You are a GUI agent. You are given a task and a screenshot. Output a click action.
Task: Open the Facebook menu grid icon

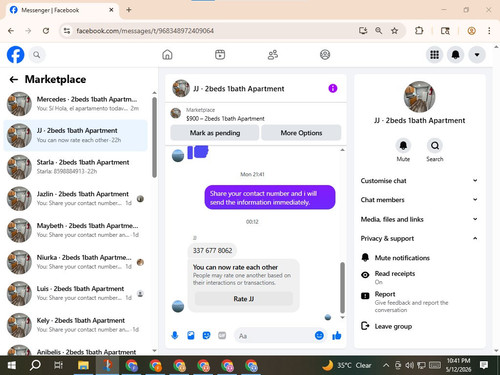434,55
